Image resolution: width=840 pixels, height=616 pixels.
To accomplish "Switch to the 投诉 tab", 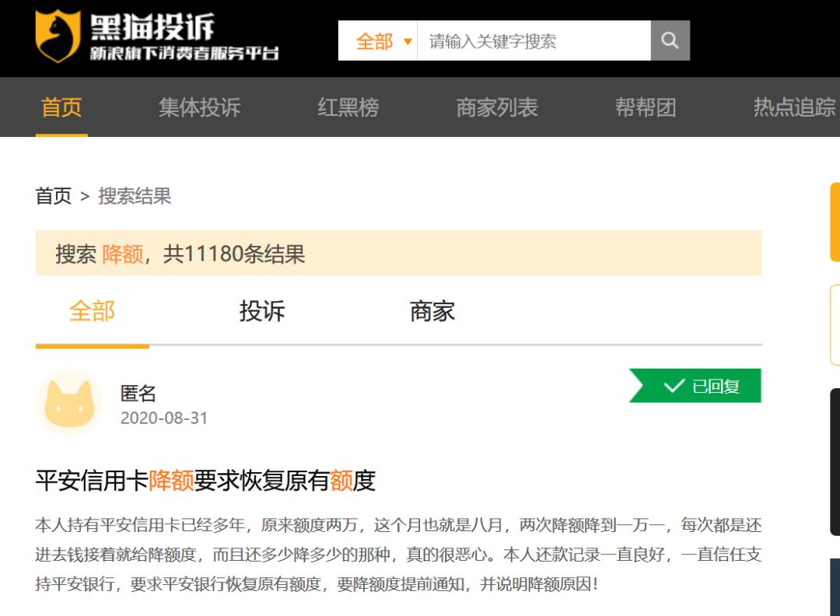I will (x=261, y=310).
